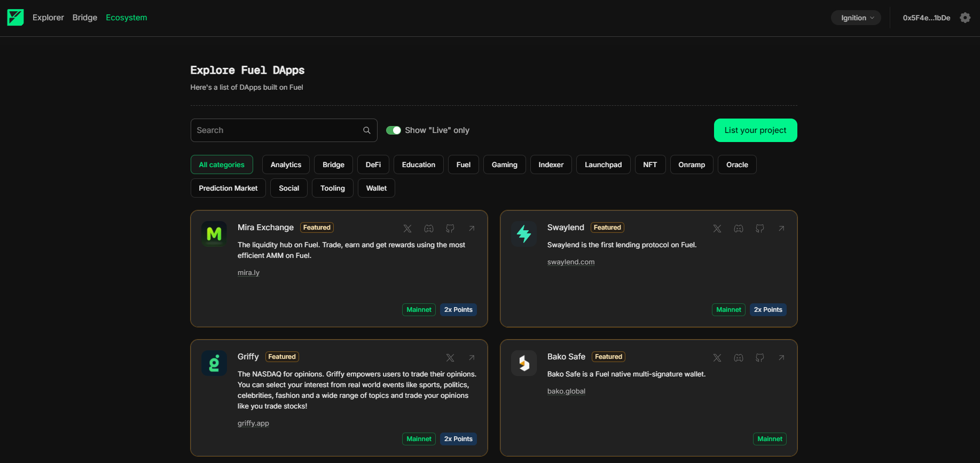Image resolution: width=980 pixels, height=463 pixels.
Task: Select the Prediction Market filter
Action: pos(228,188)
